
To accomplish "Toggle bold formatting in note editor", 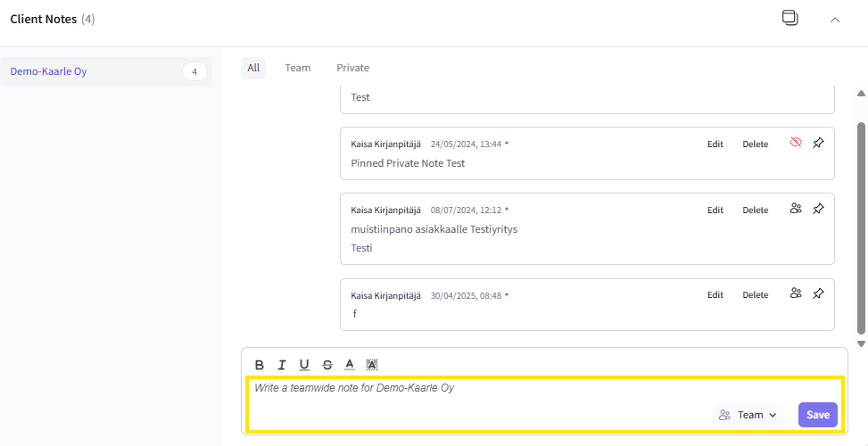I will 260,365.
